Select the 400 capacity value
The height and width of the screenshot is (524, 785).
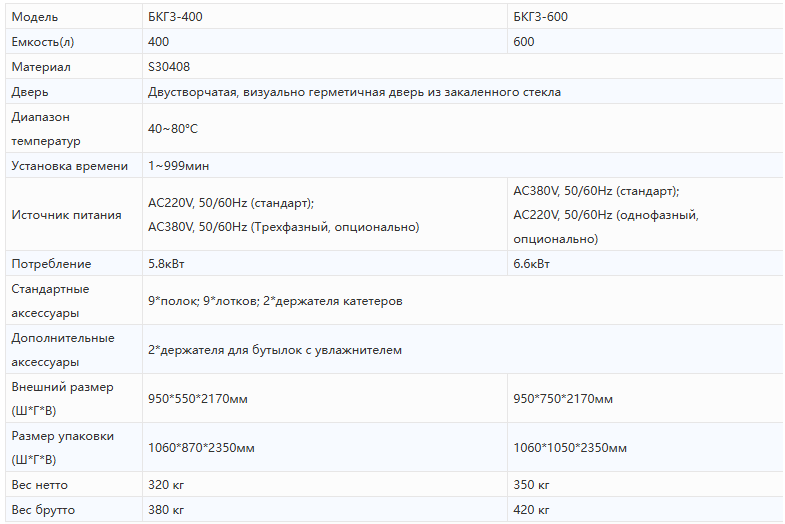tap(159, 42)
